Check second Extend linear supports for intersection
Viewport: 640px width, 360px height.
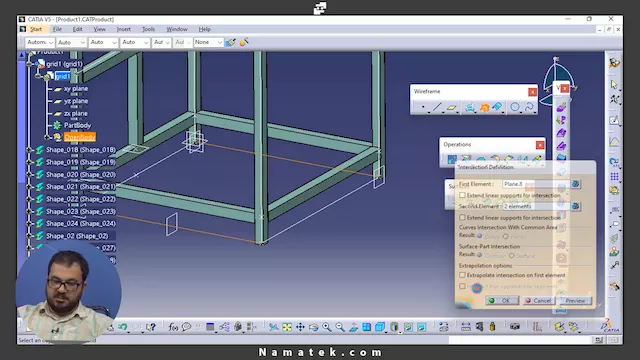[462, 218]
